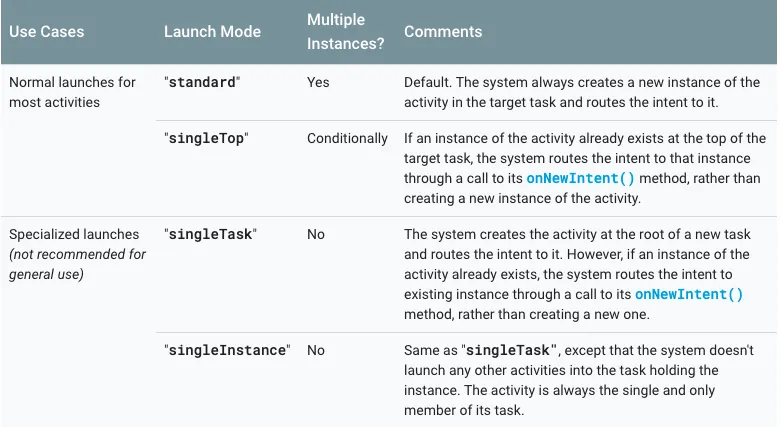Select the "singleTask" launch mode text
Screen dimensions: 780x427
pyautogui.click(x=210, y=234)
